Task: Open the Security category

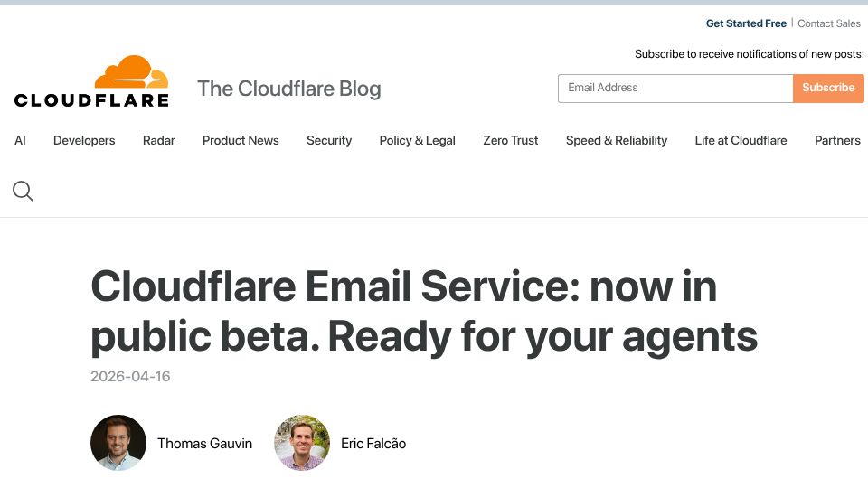Action: tap(329, 141)
